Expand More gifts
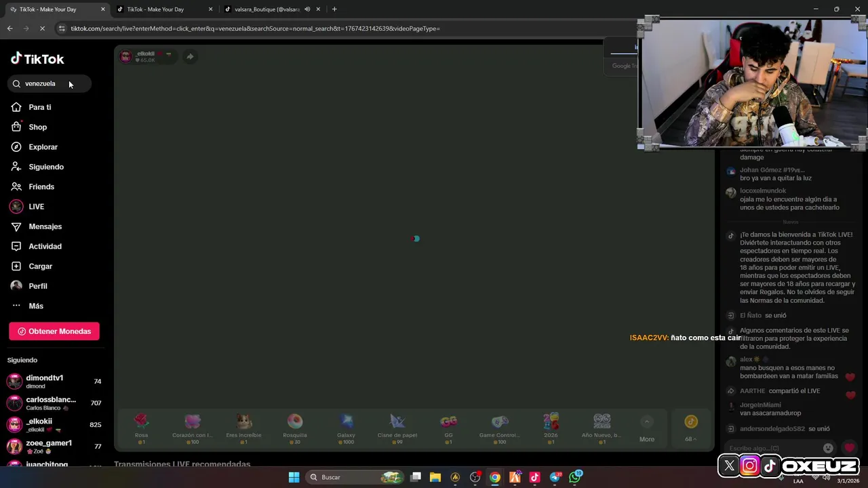The image size is (868, 488). tap(647, 430)
